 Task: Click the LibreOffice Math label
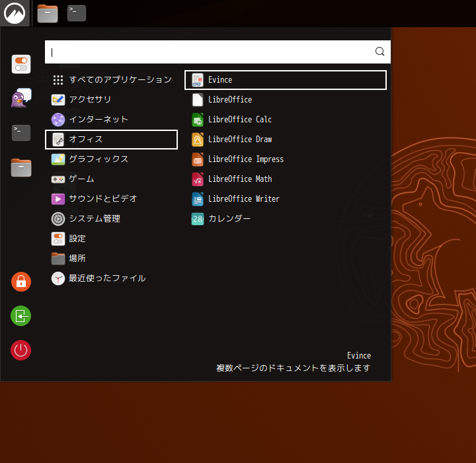point(240,179)
